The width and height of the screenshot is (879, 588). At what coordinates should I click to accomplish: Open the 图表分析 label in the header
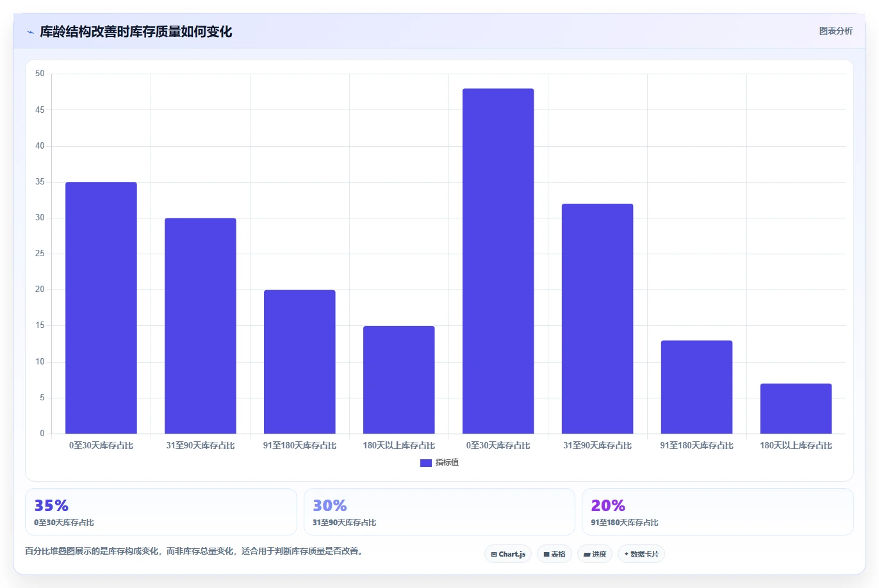click(x=835, y=31)
